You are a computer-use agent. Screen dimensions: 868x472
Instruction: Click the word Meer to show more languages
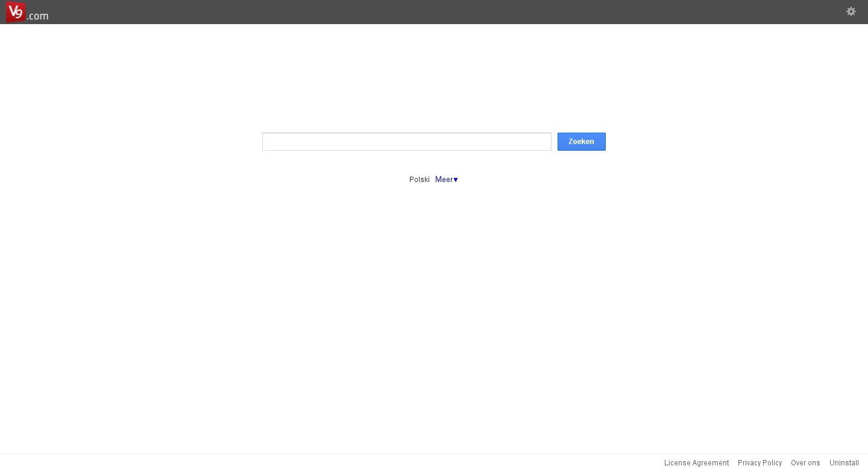[444, 180]
